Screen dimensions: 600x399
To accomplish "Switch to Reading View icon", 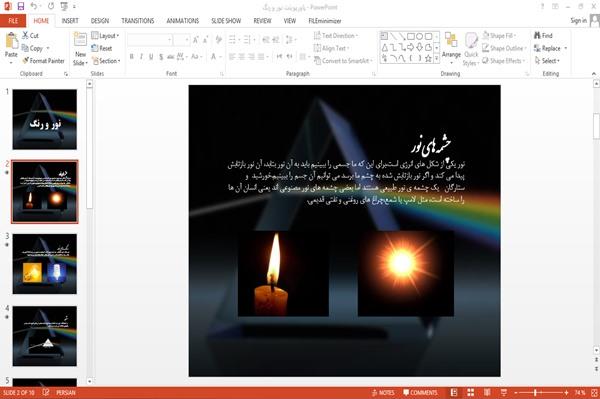I will point(487,392).
